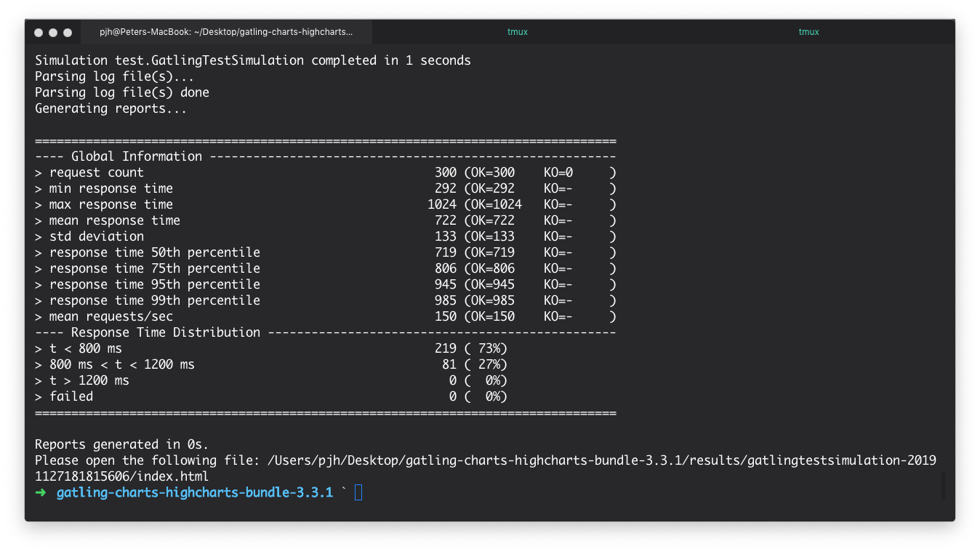Click the 'std deviation' label
The image size is (980, 552).
pos(97,236)
